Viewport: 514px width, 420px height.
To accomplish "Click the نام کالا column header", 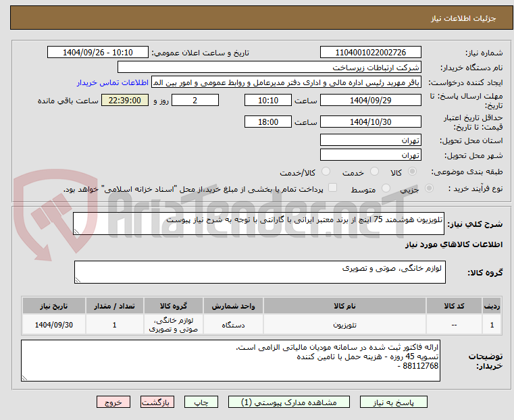I will tap(344, 306).
